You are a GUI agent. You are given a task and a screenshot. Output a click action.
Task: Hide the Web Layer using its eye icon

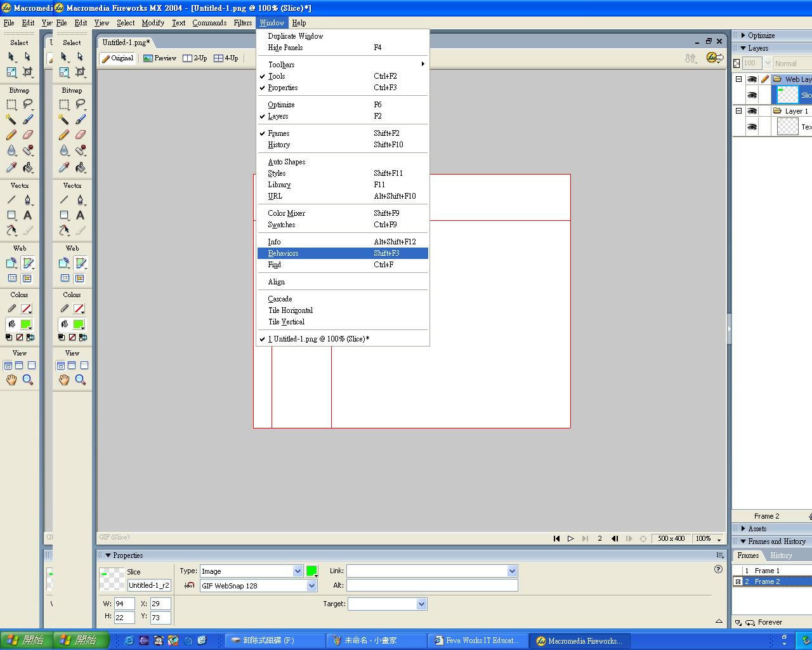[752, 79]
